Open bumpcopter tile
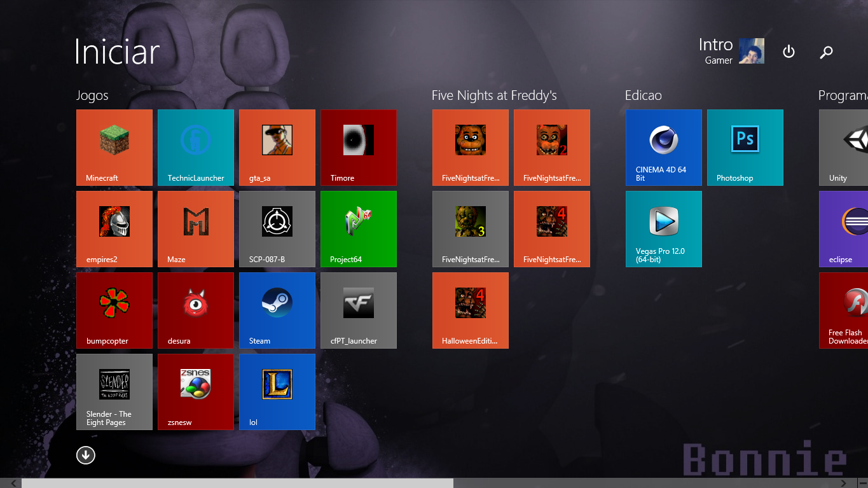The height and width of the screenshot is (488, 868). pyautogui.click(x=114, y=310)
